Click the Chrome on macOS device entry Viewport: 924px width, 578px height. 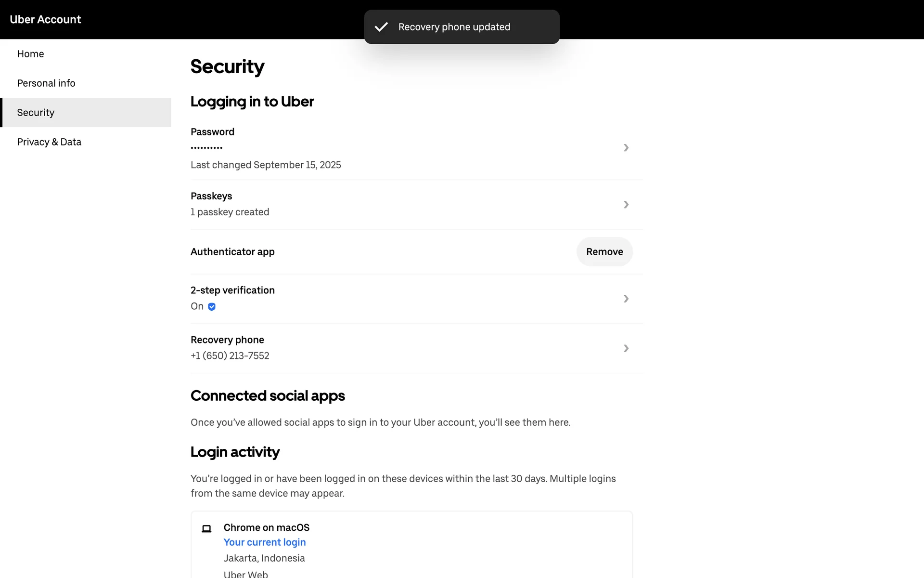pos(267,527)
